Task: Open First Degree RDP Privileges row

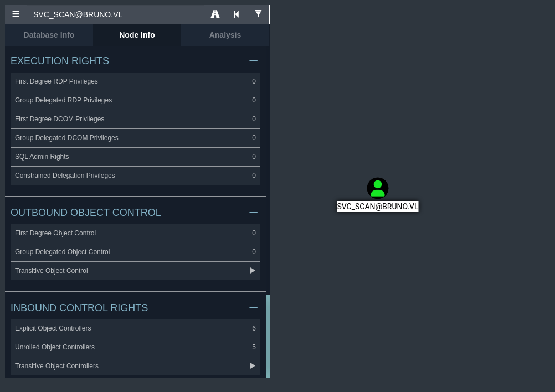Action: [x=135, y=81]
